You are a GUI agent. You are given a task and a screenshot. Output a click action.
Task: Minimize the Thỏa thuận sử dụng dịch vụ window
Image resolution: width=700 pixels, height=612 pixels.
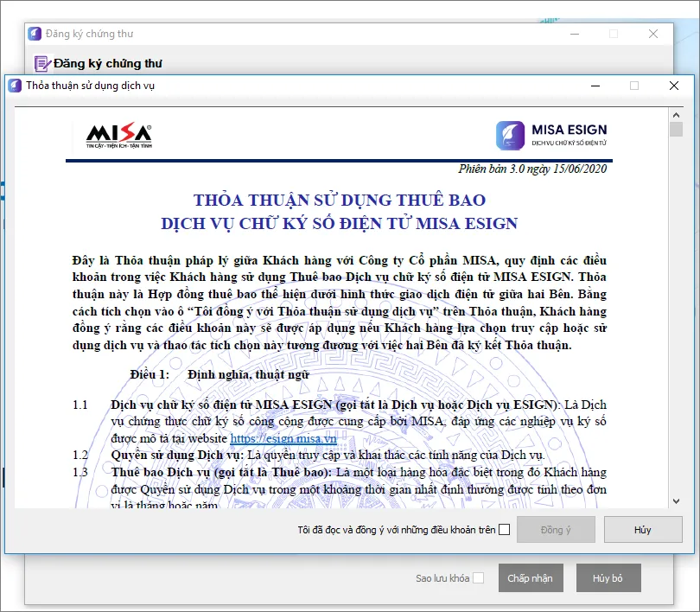(594, 86)
